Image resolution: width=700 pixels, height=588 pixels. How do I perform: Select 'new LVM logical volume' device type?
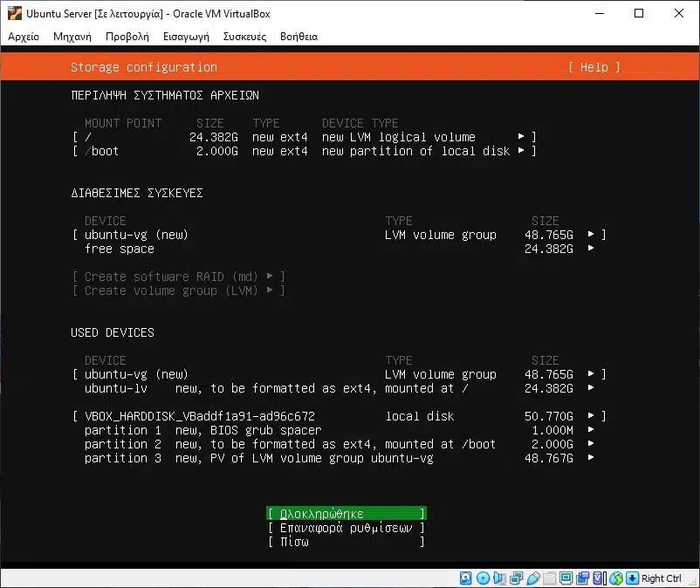pos(399,137)
